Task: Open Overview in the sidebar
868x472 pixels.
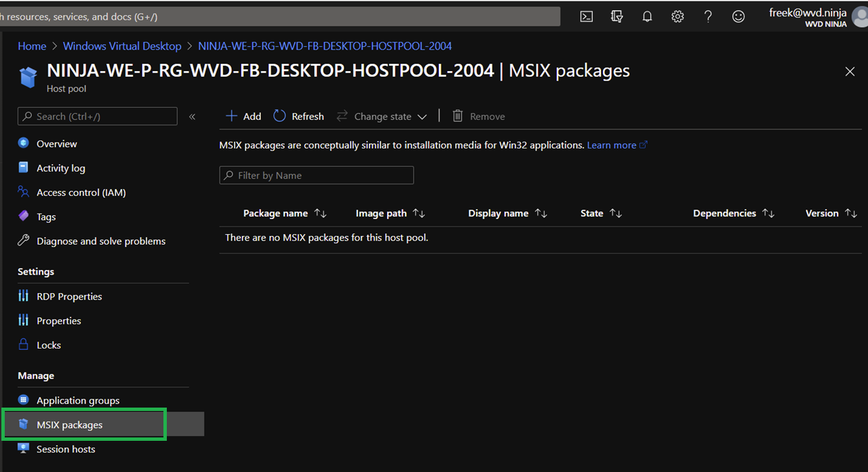Action: click(57, 144)
